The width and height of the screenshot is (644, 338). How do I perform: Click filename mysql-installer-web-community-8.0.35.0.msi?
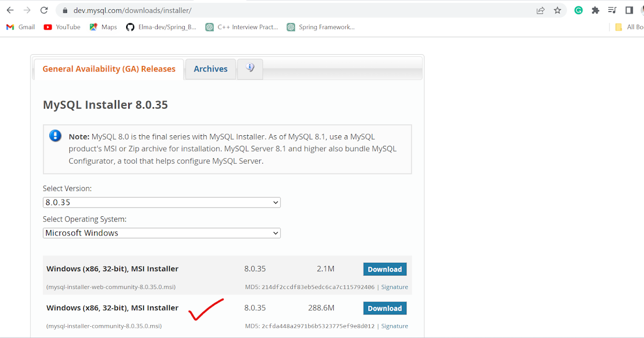pos(111,287)
